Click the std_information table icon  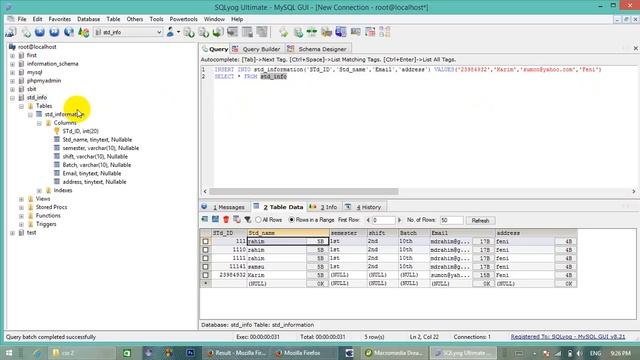pos(39,114)
